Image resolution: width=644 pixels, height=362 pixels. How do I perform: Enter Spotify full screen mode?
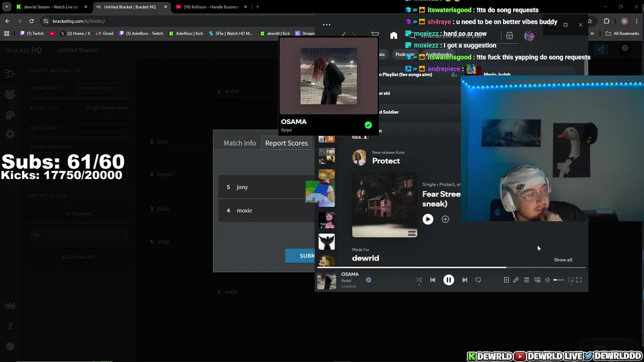(579, 280)
